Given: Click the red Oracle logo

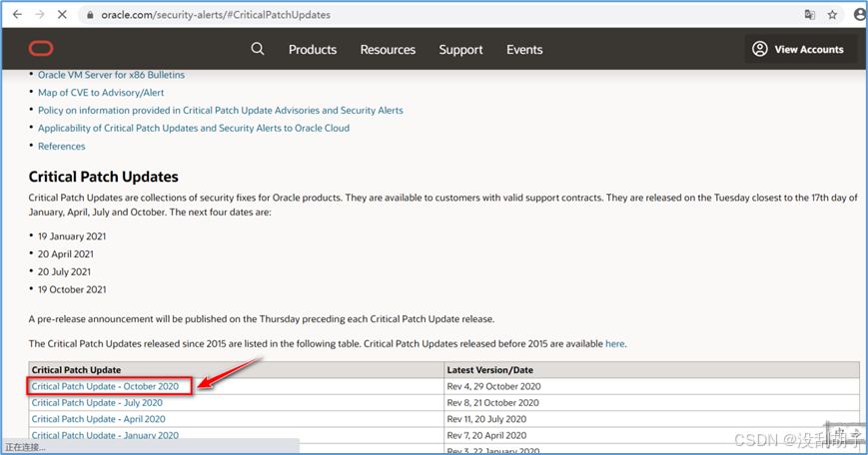Looking at the screenshot, I should point(41,49).
